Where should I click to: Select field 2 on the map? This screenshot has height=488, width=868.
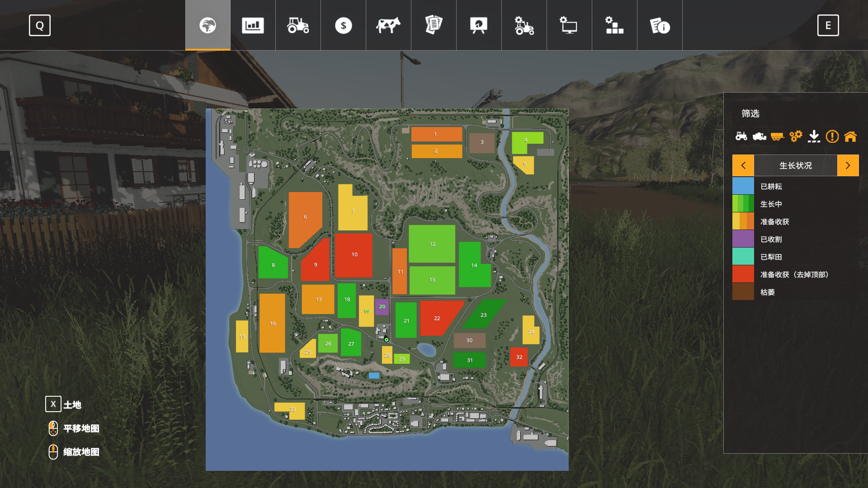pos(437,151)
